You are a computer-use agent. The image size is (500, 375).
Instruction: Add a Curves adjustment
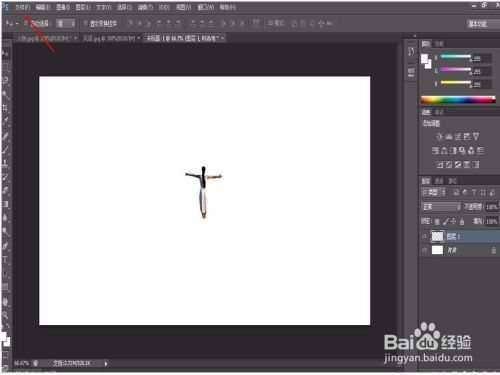tap(458, 136)
